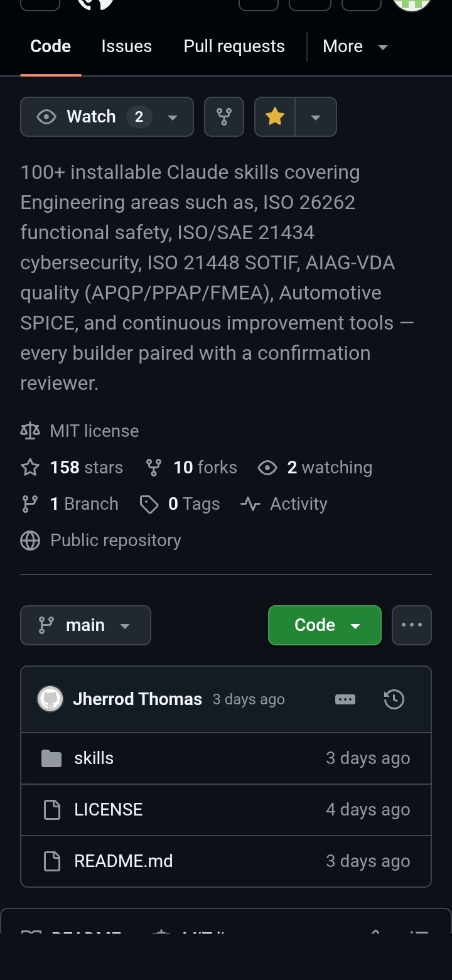Click the fork repository icon button
This screenshot has height=980, width=452.
224,117
